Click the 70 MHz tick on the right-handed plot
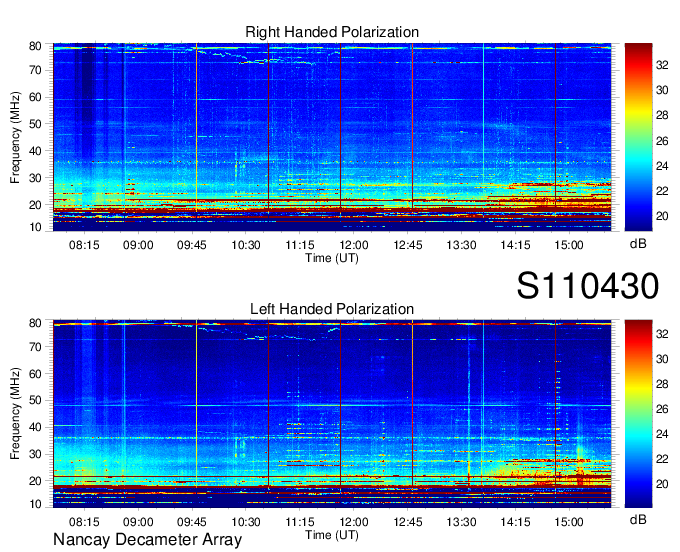Screen dimensions: 680x552 point(35,70)
